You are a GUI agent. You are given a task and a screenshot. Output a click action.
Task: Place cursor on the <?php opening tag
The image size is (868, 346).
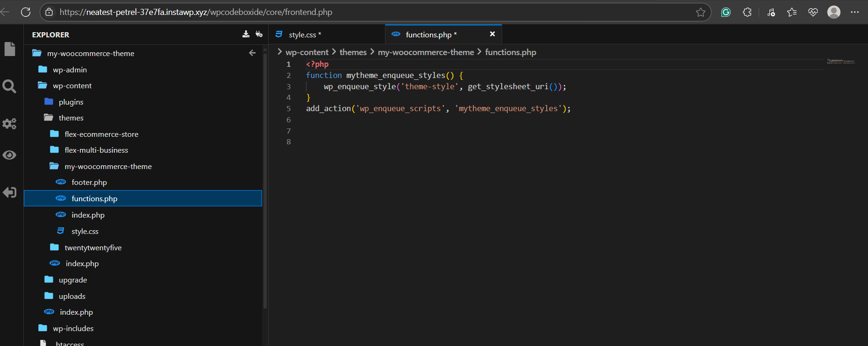(x=317, y=64)
